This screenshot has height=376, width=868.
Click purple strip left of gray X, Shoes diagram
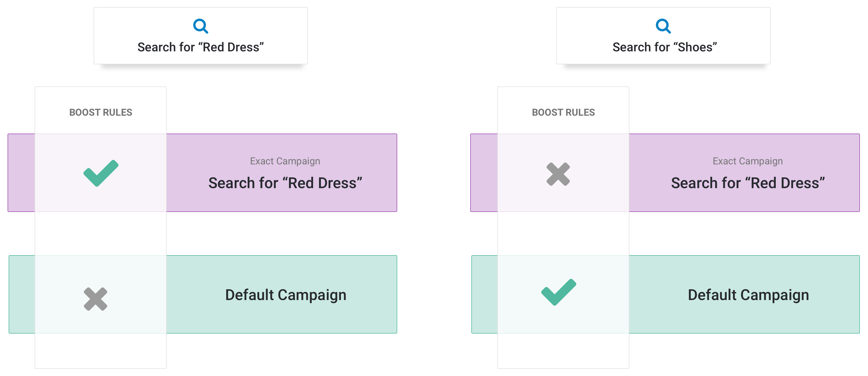click(484, 173)
